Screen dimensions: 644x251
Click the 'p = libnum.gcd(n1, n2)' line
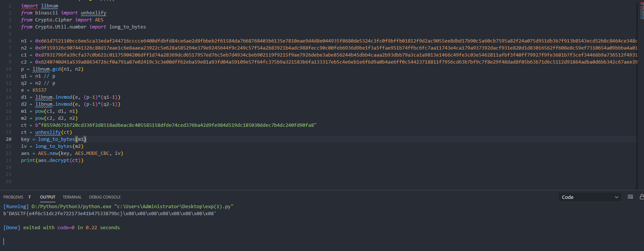click(52, 69)
